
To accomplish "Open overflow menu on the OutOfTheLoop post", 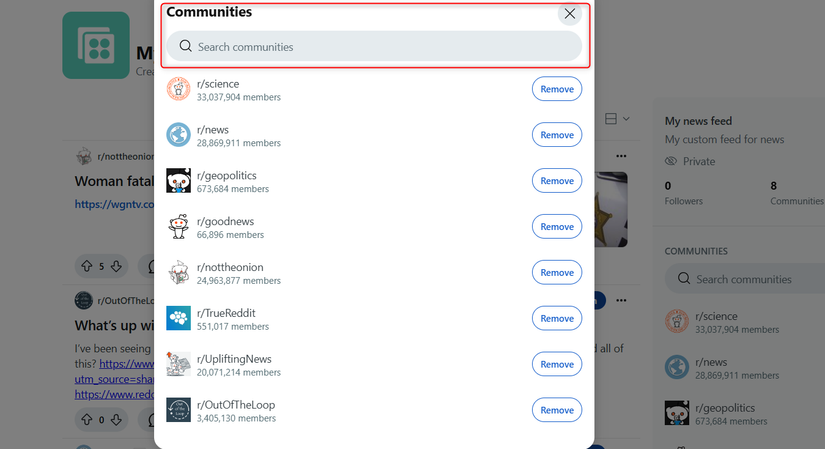I will click(x=621, y=300).
